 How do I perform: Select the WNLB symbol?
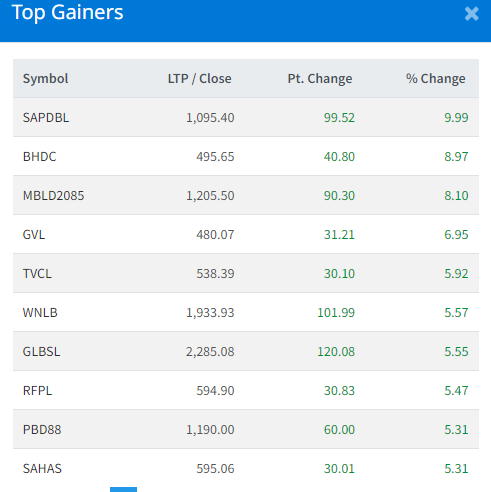point(40,313)
